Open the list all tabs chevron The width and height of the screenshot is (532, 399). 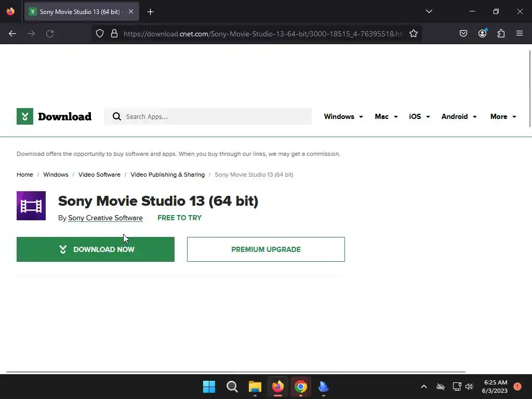[429, 11]
